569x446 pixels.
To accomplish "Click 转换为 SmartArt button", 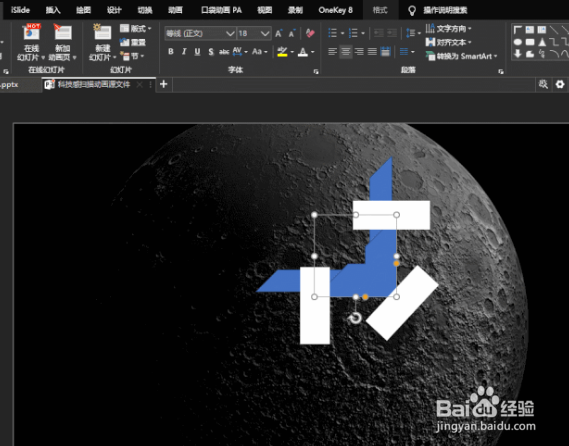I will click(x=461, y=56).
